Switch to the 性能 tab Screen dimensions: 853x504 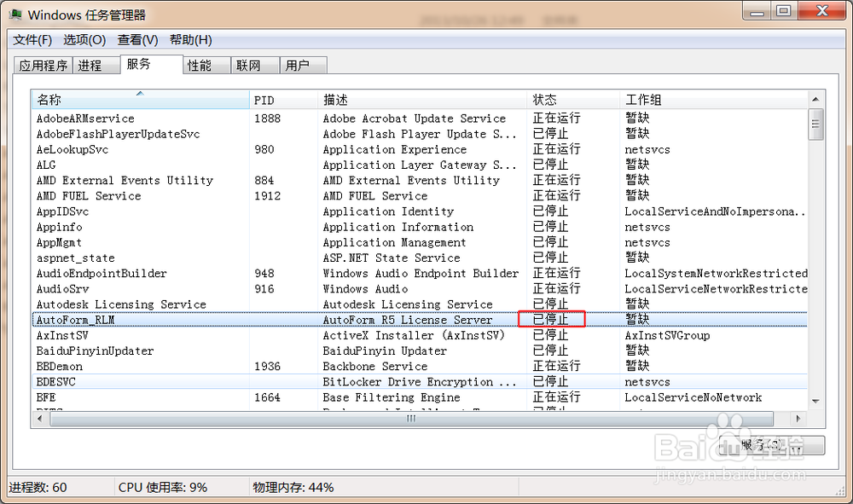tap(206, 66)
